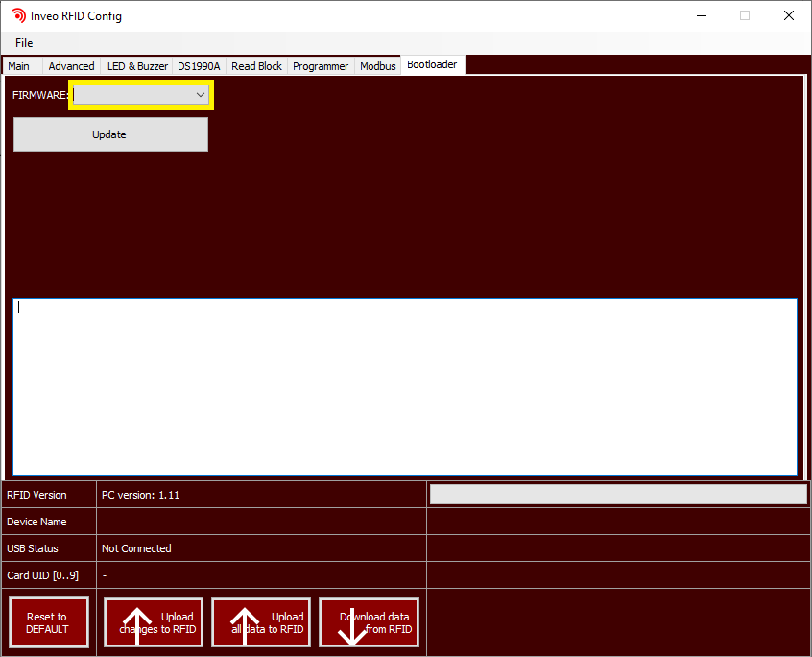Click the Download data from RFID arrow
The image size is (812, 657).
pos(353,623)
